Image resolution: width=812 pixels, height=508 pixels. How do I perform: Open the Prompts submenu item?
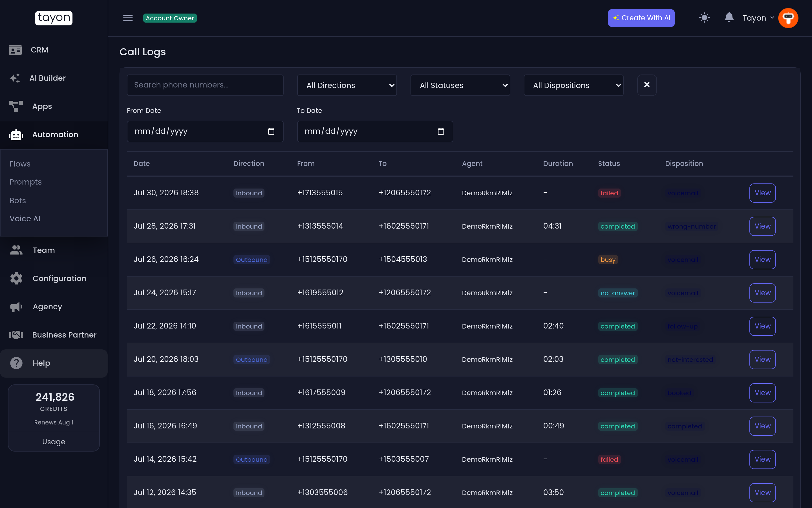click(25, 182)
